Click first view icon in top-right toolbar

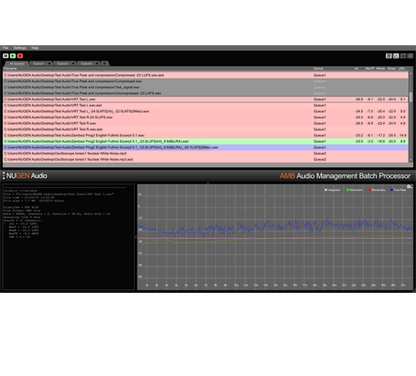pos(389,56)
